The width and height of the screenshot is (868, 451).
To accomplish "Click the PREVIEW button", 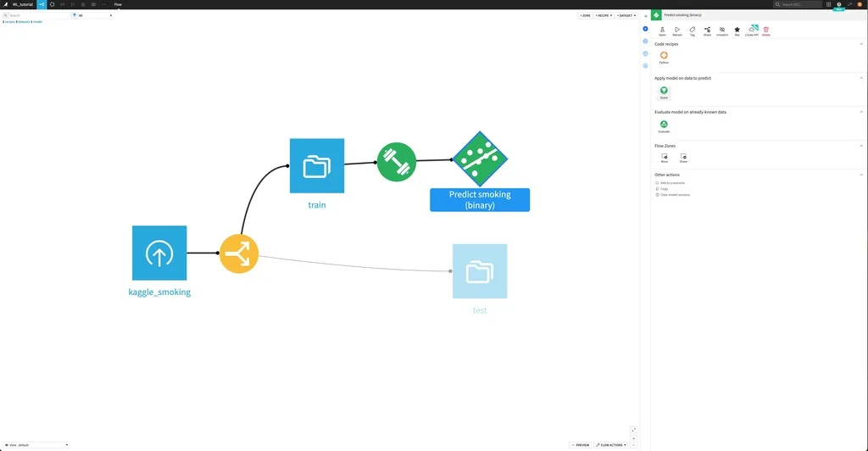I will click(x=580, y=445).
